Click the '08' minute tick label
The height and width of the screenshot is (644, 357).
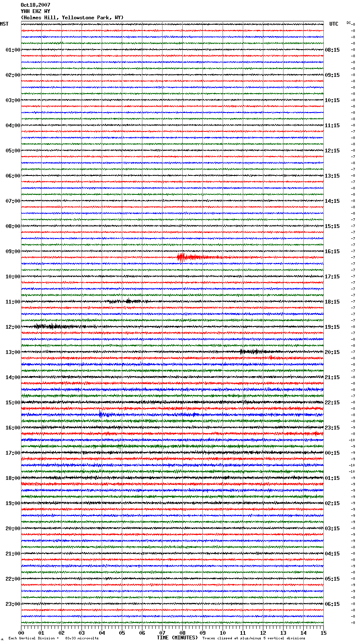pyautogui.click(x=182, y=633)
